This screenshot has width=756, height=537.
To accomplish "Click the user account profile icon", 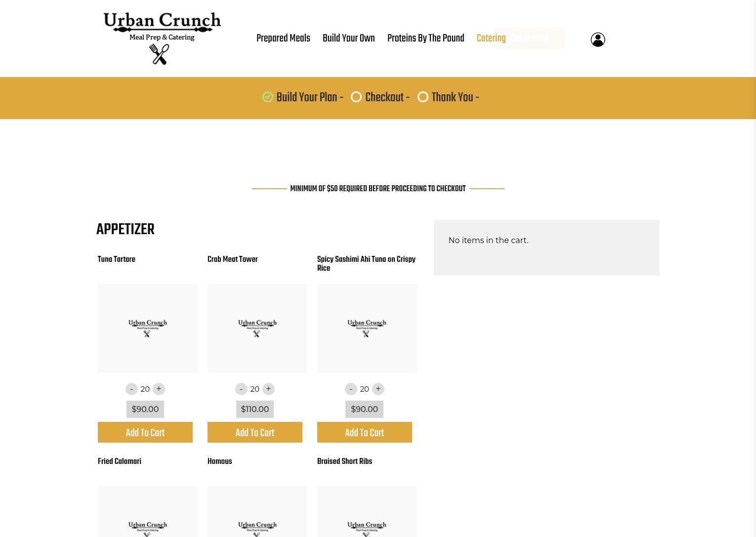I will 597,40.
